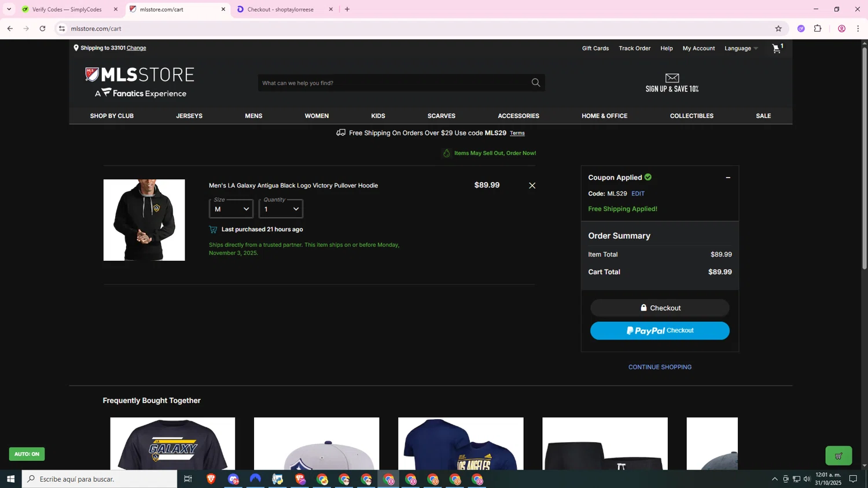Open the WOMEN menu
Screen dimensions: 868x488
(x=317, y=116)
